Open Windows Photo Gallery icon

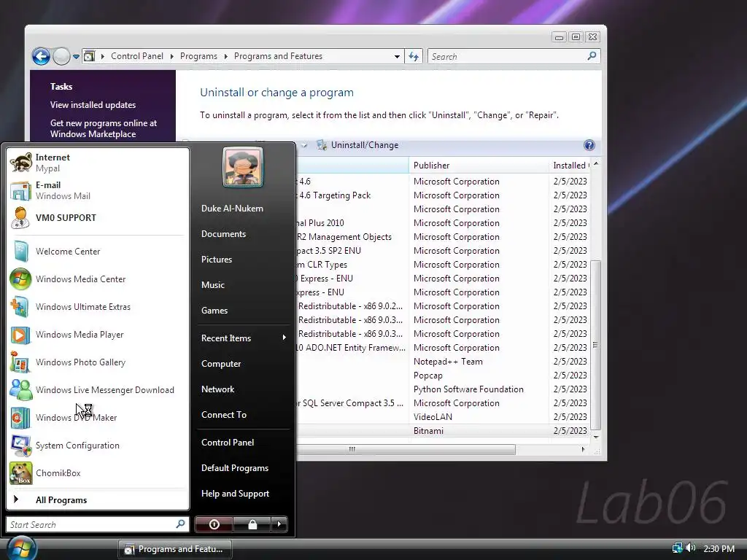pyautogui.click(x=21, y=362)
